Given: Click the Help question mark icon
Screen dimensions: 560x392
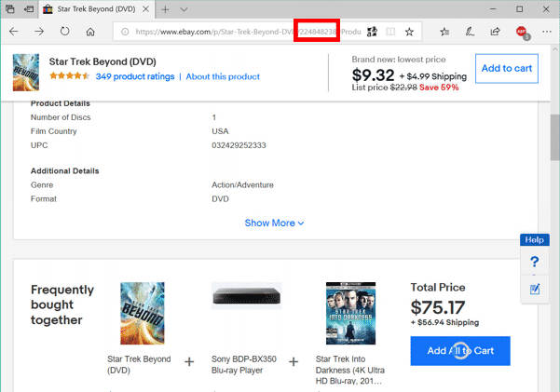Looking at the screenshot, I should (x=534, y=262).
